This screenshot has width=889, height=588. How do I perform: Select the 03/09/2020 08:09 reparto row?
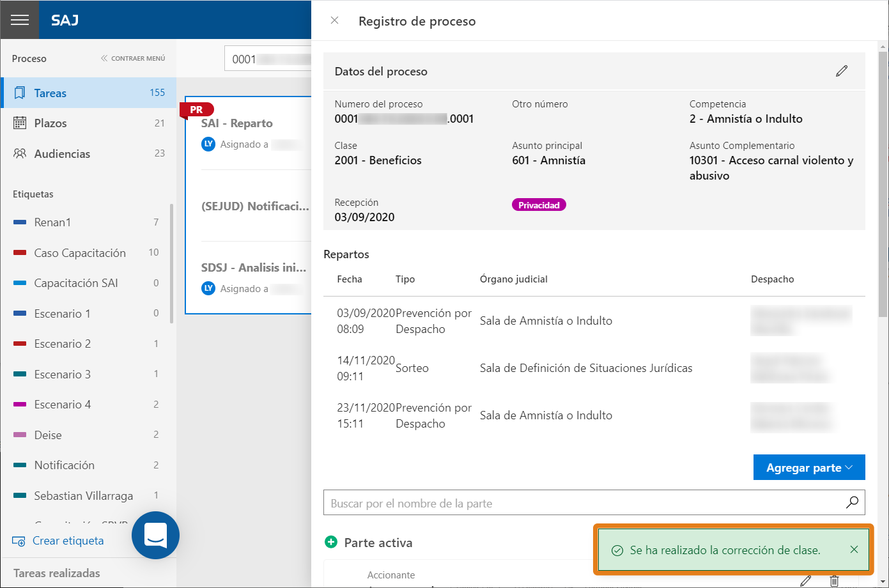(594, 321)
